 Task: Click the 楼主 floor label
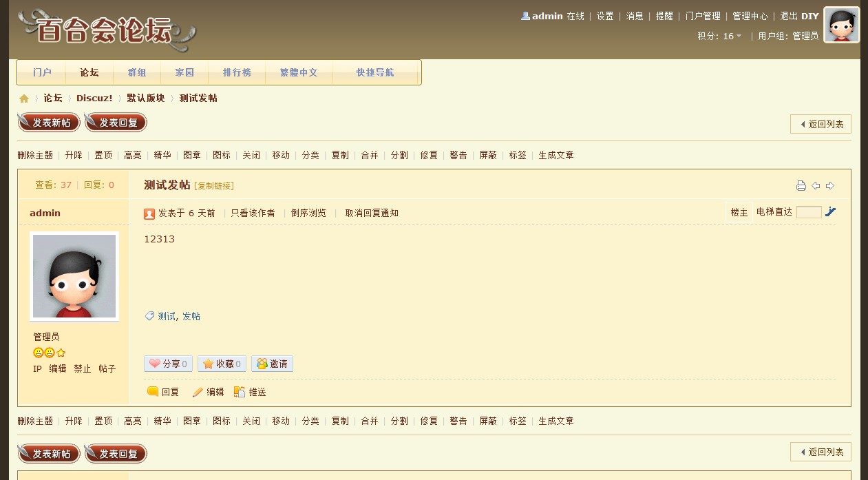(x=739, y=213)
